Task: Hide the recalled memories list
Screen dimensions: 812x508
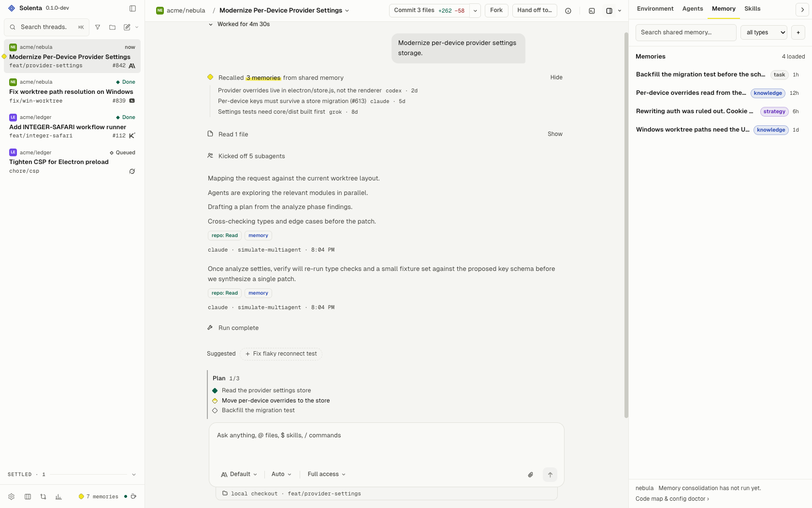Action: (x=556, y=77)
